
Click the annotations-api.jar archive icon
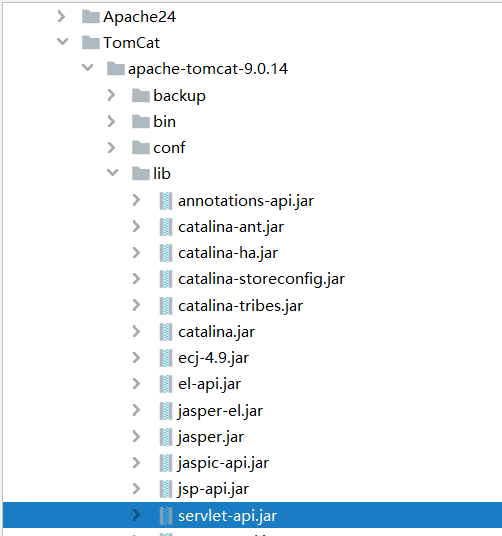click(x=166, y=201)
